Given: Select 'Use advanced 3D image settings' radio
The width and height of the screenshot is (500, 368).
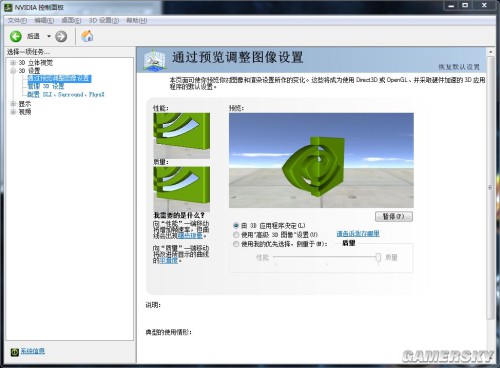Looking at the screenshot, I should [236, 235].
